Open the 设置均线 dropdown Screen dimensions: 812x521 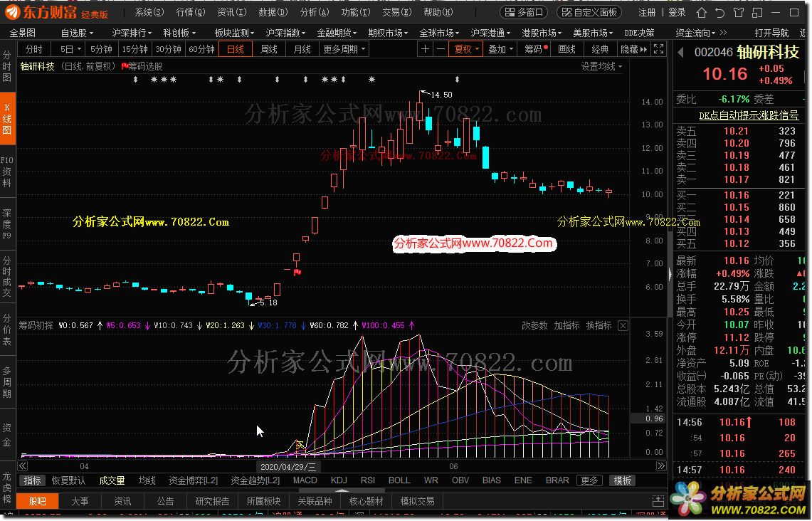coord(601,66)
